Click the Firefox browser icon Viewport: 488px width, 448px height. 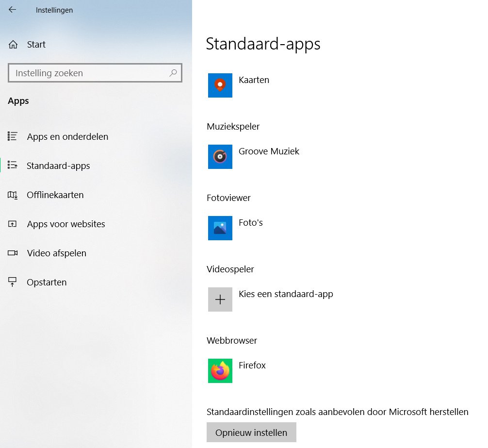tap(220, 371)
